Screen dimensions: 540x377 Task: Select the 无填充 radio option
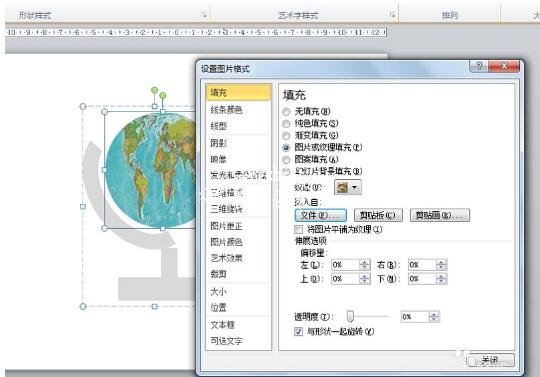pos(286,112)
